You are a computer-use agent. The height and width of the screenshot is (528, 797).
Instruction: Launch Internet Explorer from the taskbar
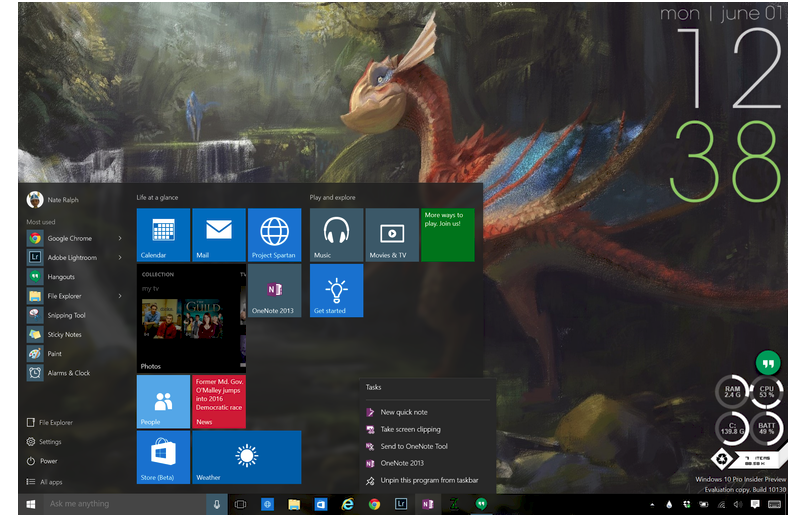click(x=348, y=504)
